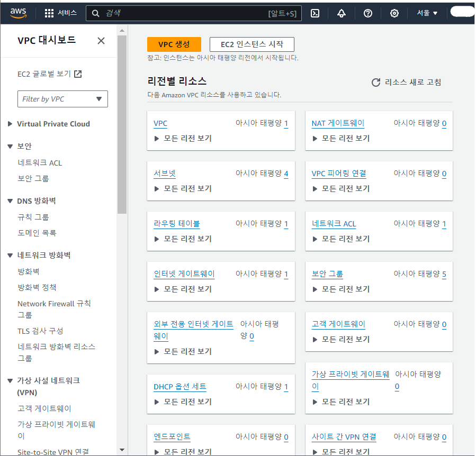Image resolution: width=476 pixels, height=456 pixels.
Task: Open the NAT 게이트웨이 resource link
Action: (x=338, y=123)
